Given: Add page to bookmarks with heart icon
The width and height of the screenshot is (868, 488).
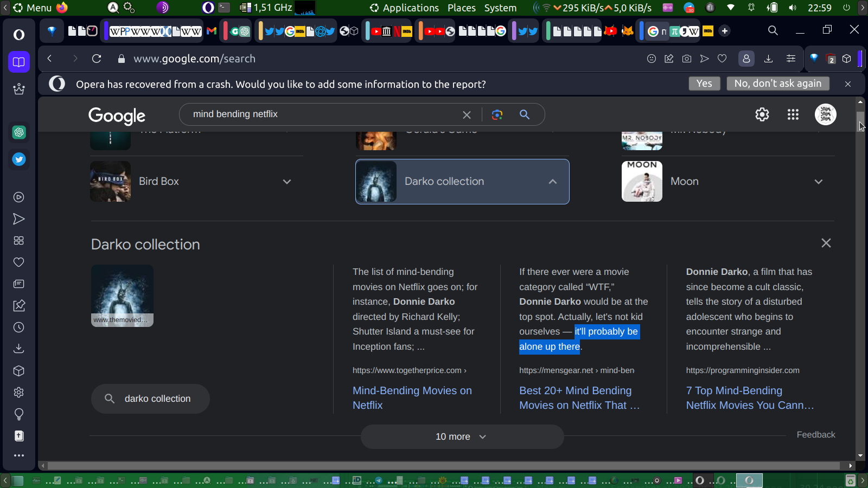Looking at the screenshot, I should click(722, 59).
